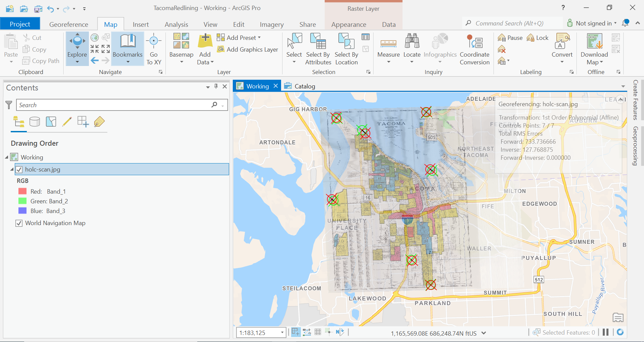Close the Working map tab
This screenshot has height=342, width=644.
[x=276, y=86]
